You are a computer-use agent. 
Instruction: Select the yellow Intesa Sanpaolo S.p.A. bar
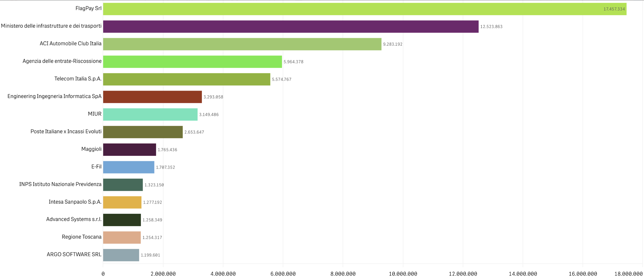[122, 202]
